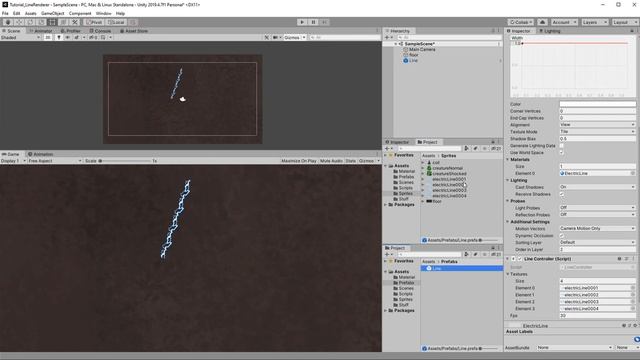
Task: Select the floor object in the Hierarchy
Action: point(413,55)
